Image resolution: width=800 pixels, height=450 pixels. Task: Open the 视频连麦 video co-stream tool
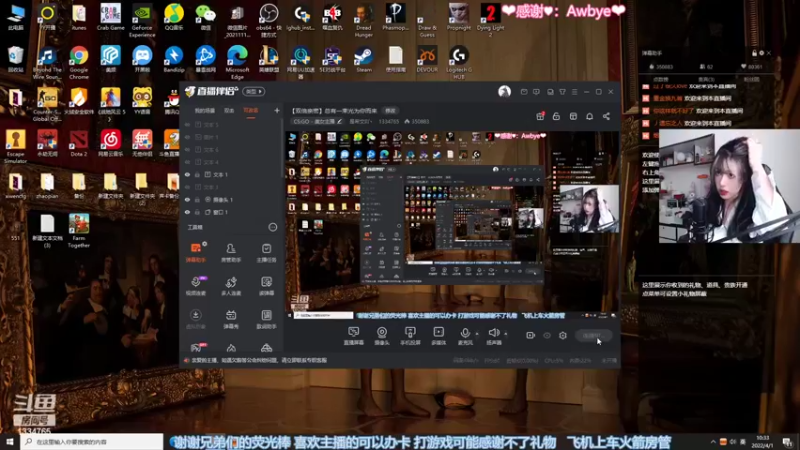point(196,286)
